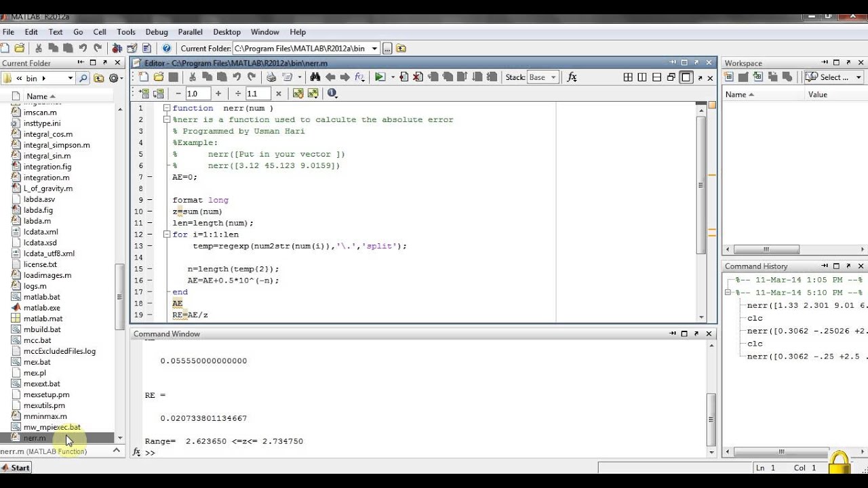Click the Undo icon in the main toolbar
The height and width of the screenshot is (488, 868).
83,48
